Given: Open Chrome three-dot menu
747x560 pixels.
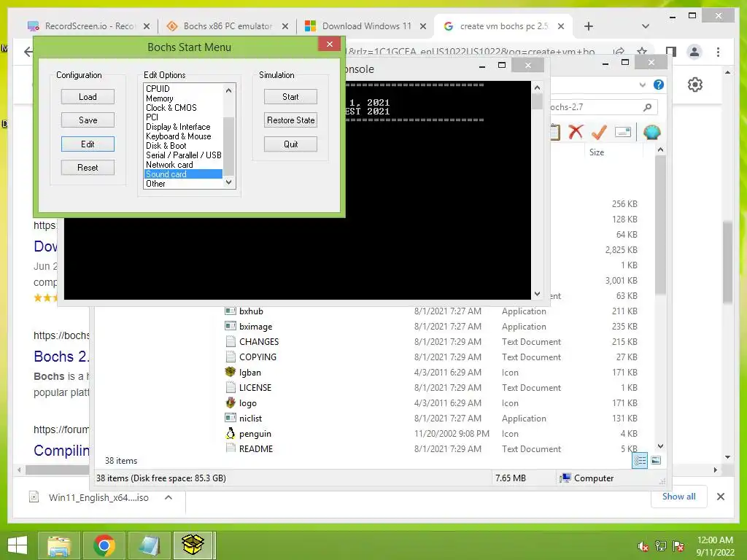Looking at the screenshot, I should click(x=718, y=52).
